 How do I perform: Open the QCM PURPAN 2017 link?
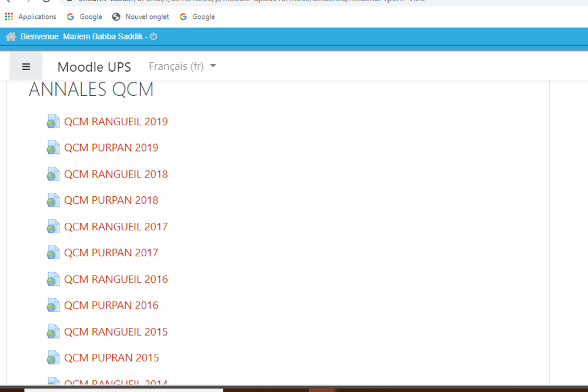pyautogui.click(x=111, y=253)
